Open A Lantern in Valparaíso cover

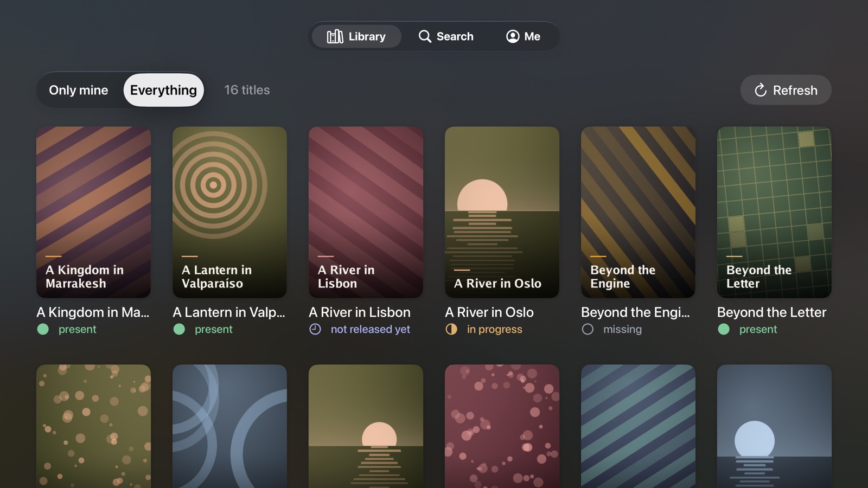pos(229,212)
